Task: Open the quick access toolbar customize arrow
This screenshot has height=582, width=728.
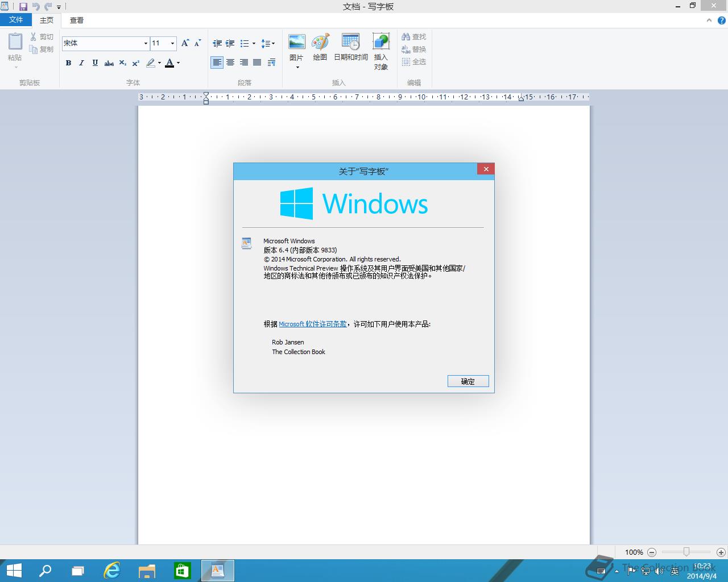Action: [59, 7]
